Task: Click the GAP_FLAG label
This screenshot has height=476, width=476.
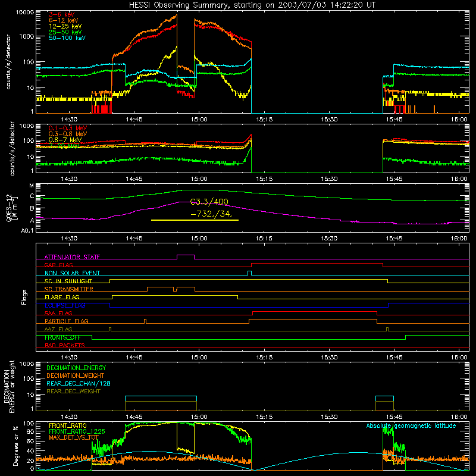Action: pyautogui.click(x=58, y=265)
